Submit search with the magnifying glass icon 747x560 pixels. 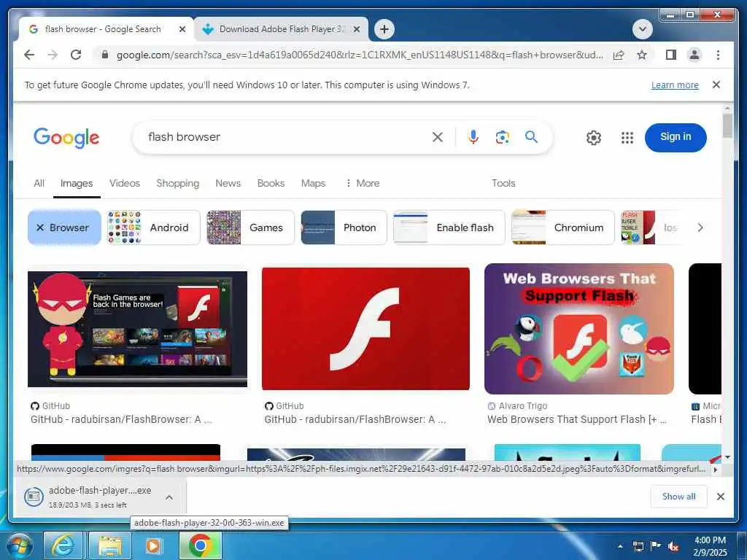tap(531, 137)
